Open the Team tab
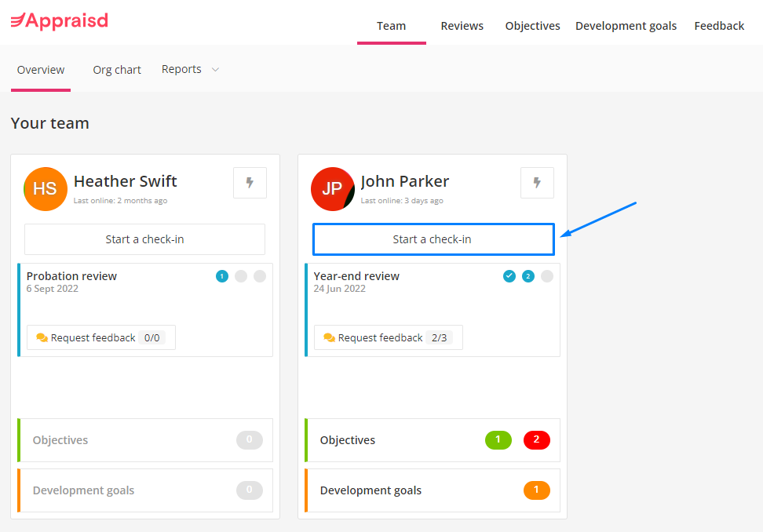Screen dimensions: 763x532 [391, 26]
